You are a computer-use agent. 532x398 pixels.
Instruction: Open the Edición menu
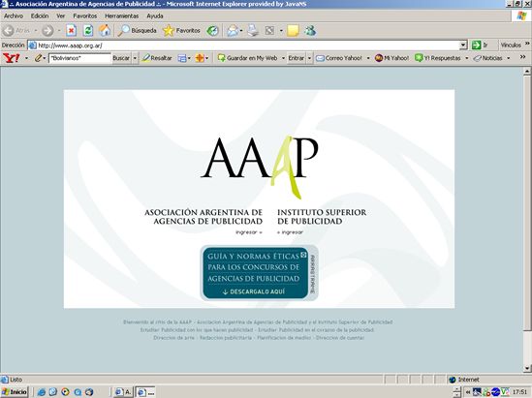[40, 15]
